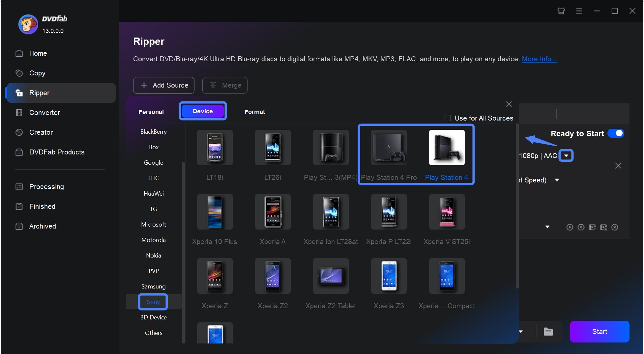This screenshot has width=644, height=354.
Task: Expand the Speed setting dropdown
Action: 557,180
